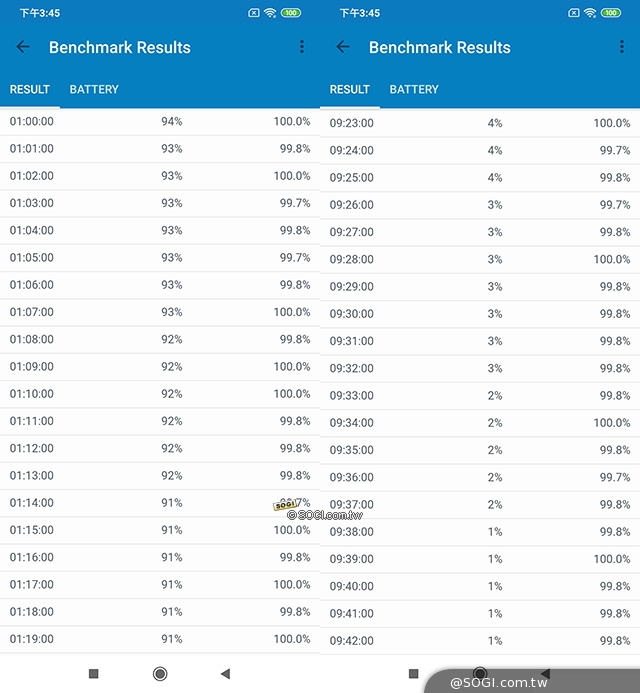Select the 01:10:00 result row

(160, 394)
